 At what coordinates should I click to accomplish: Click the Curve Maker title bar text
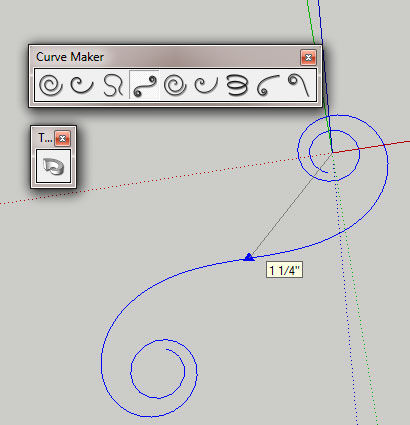point(70,57)
